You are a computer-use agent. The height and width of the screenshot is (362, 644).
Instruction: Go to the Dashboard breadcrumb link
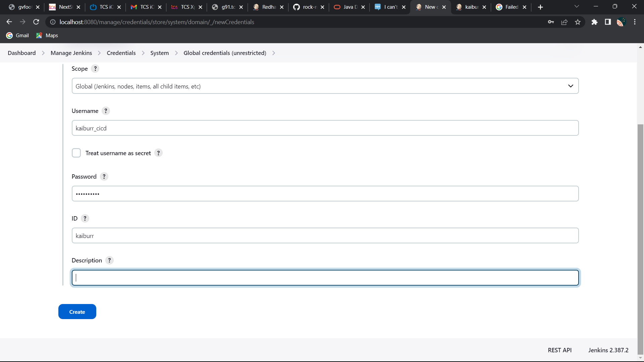point(21,53)
